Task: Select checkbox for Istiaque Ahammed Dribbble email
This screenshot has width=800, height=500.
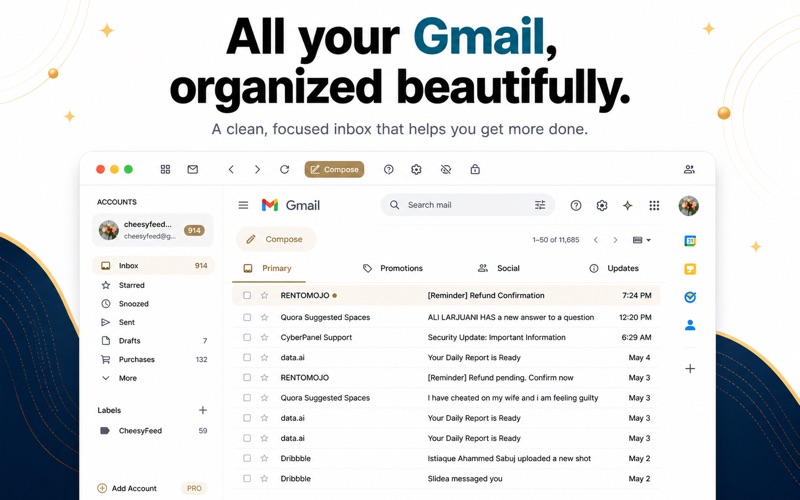Action: [247, 458]
